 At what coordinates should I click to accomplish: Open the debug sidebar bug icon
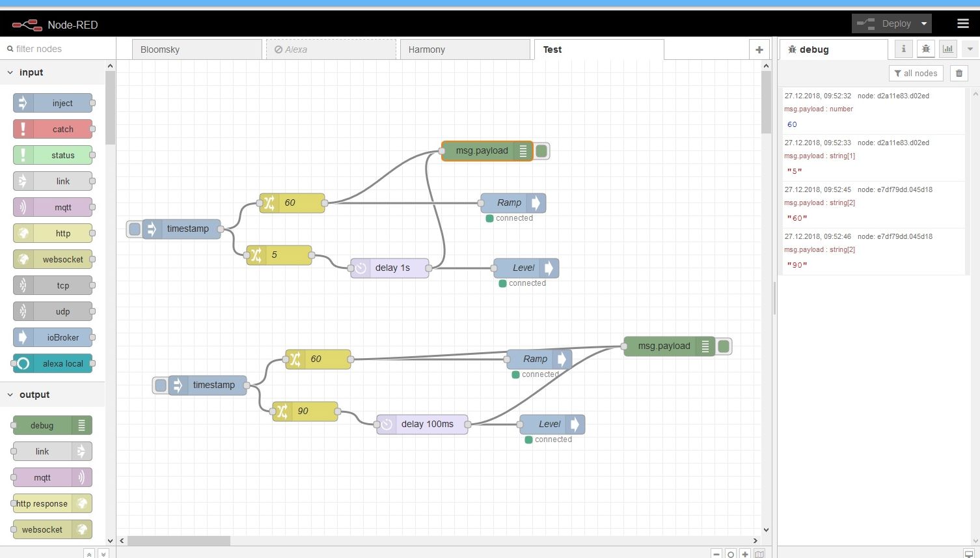pos(926,49)
